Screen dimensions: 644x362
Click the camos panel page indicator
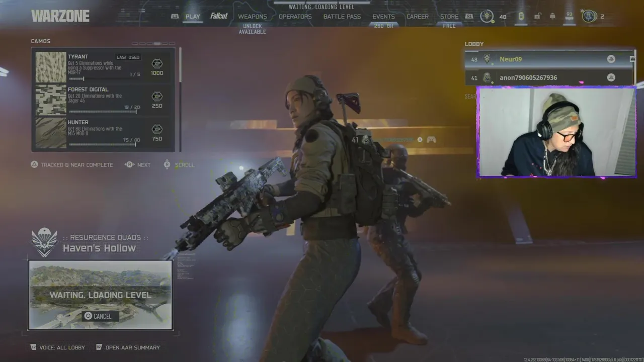point(153,44)
